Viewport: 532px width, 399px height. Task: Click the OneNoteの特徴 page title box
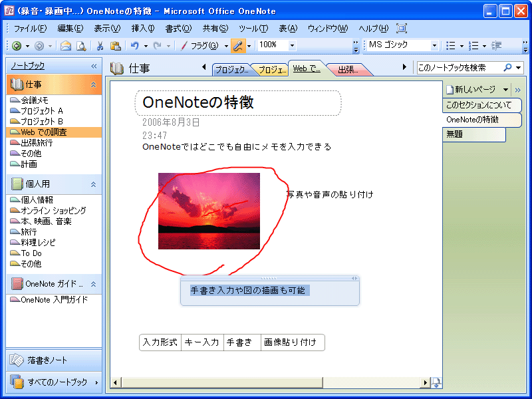[238, 103]
